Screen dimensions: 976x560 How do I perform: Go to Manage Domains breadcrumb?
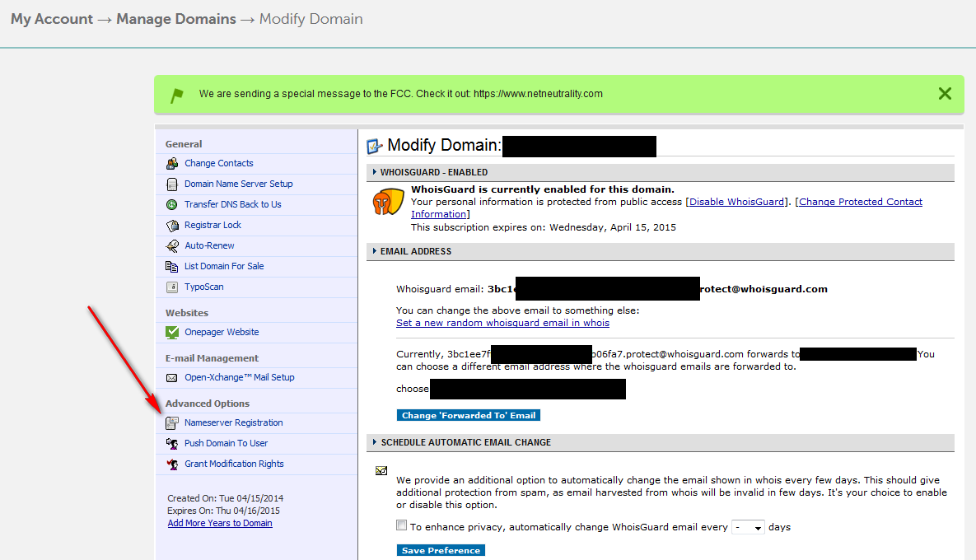pyautogui.click(x=176, y=19)
